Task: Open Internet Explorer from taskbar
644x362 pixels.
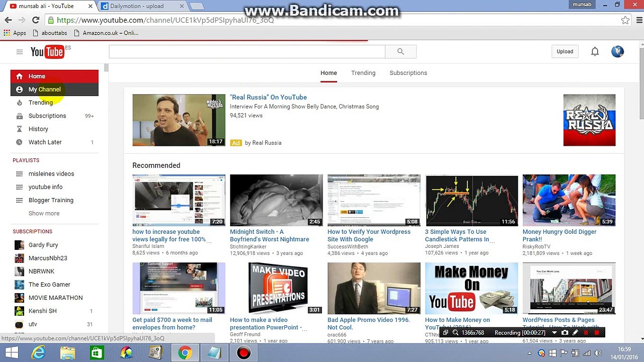Action: point(38,353)
